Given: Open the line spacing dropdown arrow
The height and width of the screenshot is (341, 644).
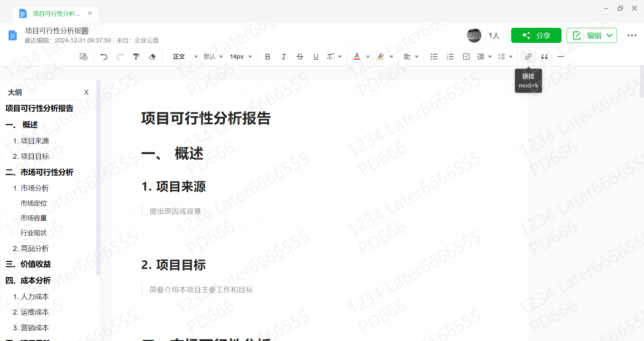Looking at the screenshot, I should [511, 57].
